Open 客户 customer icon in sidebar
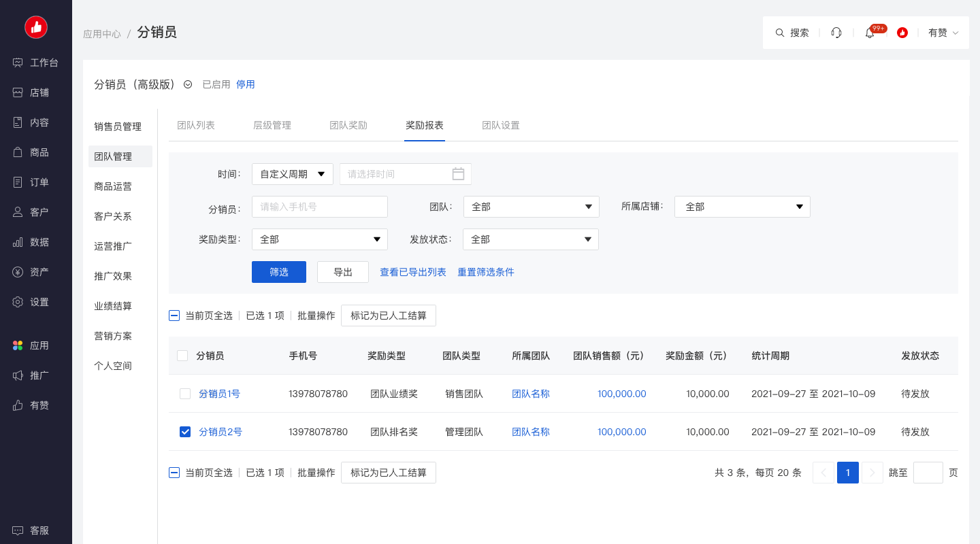 (18, 212)
